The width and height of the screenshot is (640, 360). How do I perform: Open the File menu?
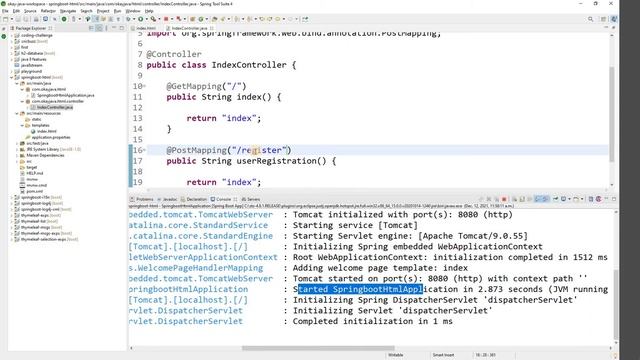click(5, 11)
